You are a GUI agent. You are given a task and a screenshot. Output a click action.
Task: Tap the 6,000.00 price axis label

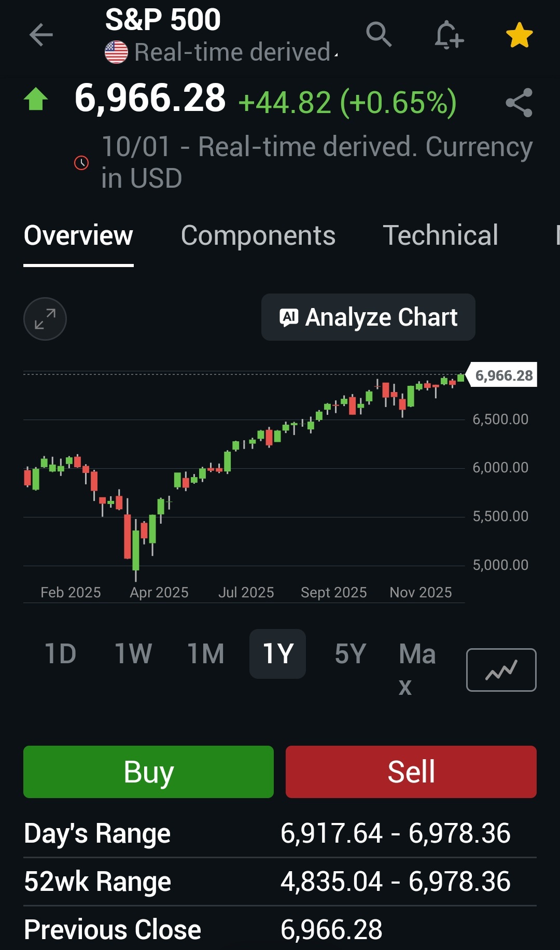[500, 467]
